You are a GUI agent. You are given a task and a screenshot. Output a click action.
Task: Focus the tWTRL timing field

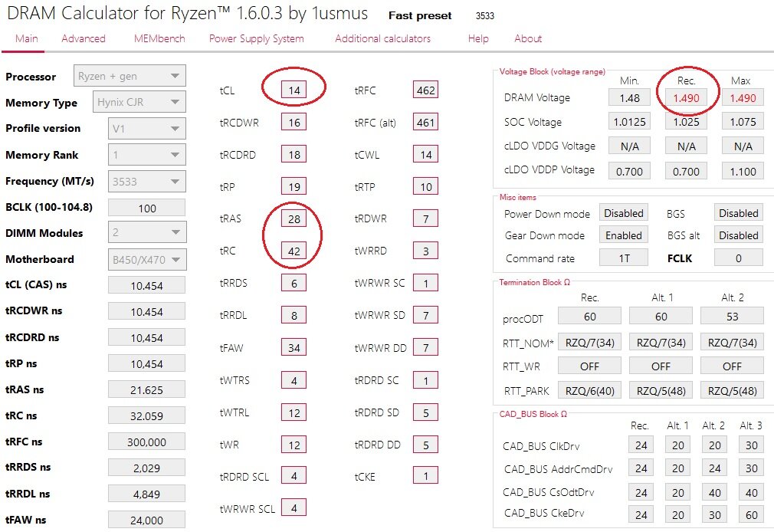[x=294, y=412]
